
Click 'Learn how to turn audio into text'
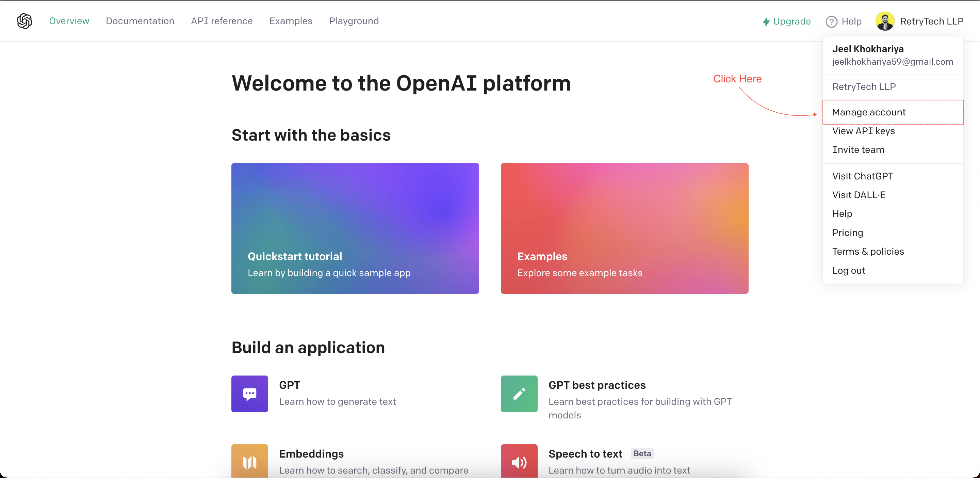[x=619, y=471]
